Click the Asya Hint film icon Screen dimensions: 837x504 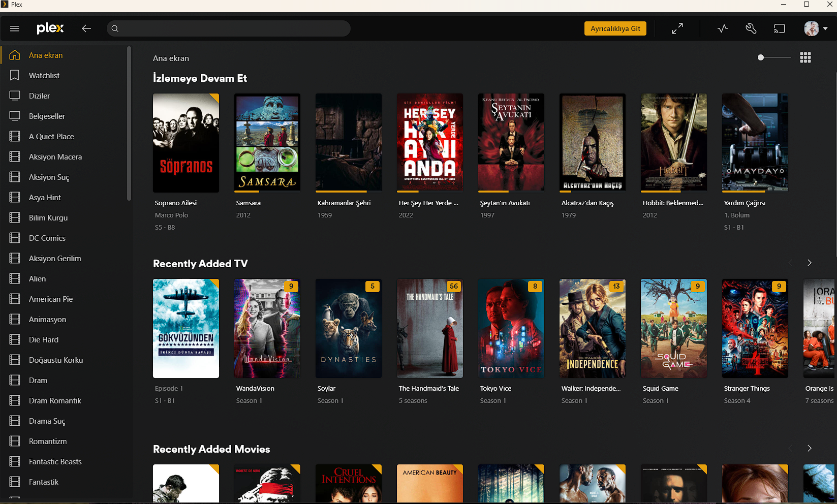(x=15, y=197)
